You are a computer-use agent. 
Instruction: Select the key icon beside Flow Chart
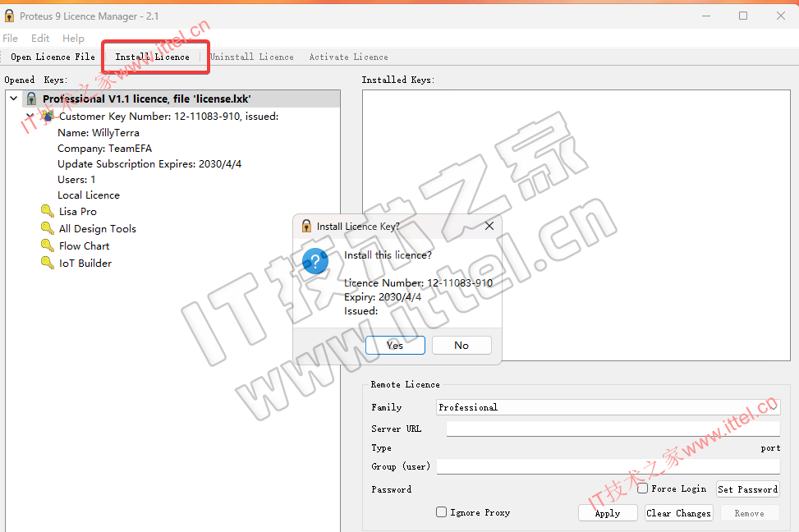tap(48, 245)
